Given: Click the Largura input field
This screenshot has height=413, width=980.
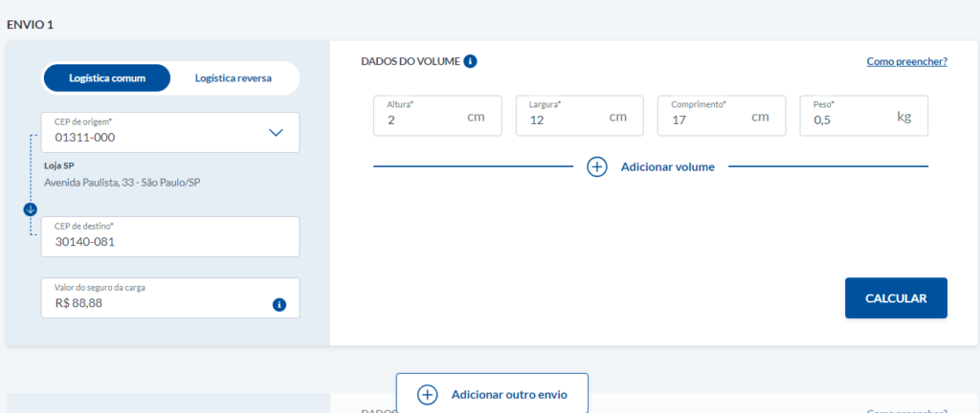Looking at the screenshot, I should coord(579,116).
